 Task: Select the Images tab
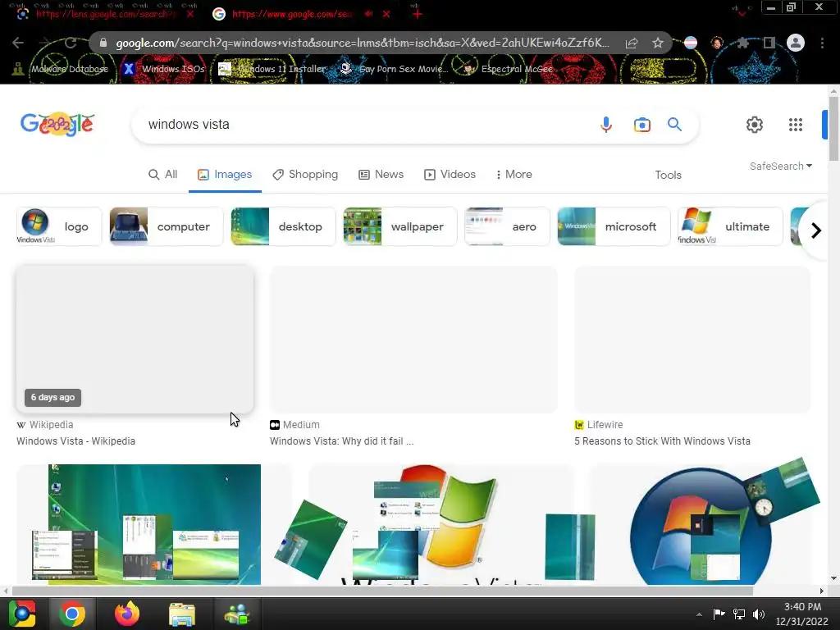pos(225,175)
